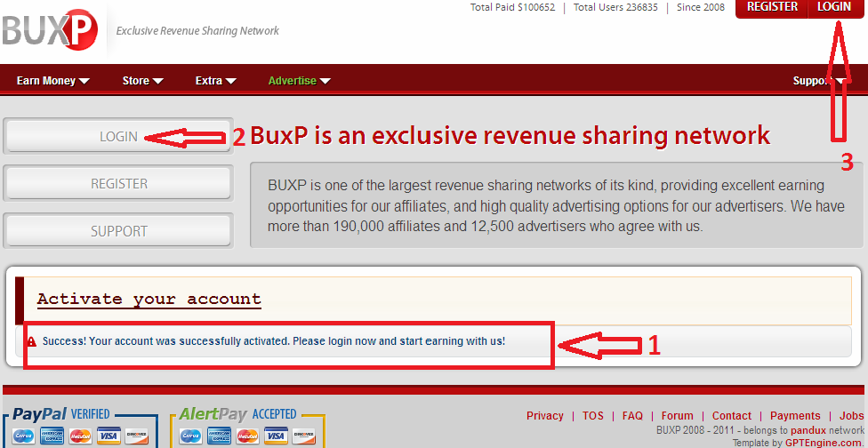
Task: Click the 'Exclusive Revenue Sharing Network' tagline
Action: click(x=197, y=31)
